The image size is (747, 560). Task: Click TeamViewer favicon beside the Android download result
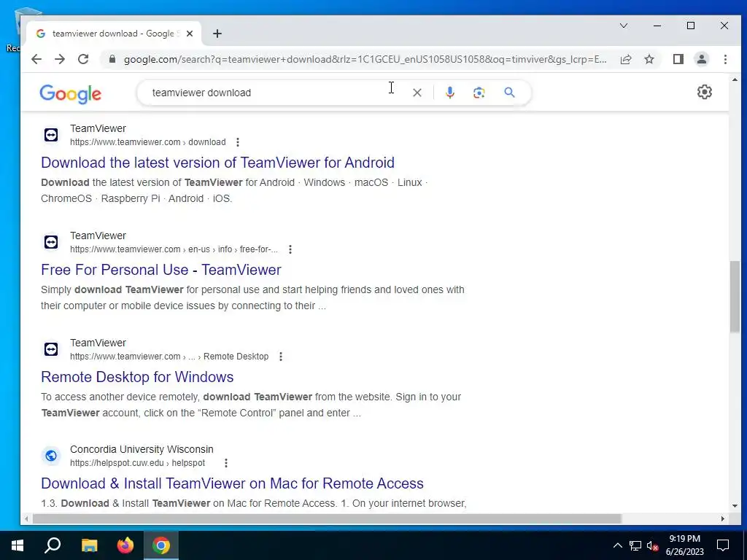click(x=51, y=135)
